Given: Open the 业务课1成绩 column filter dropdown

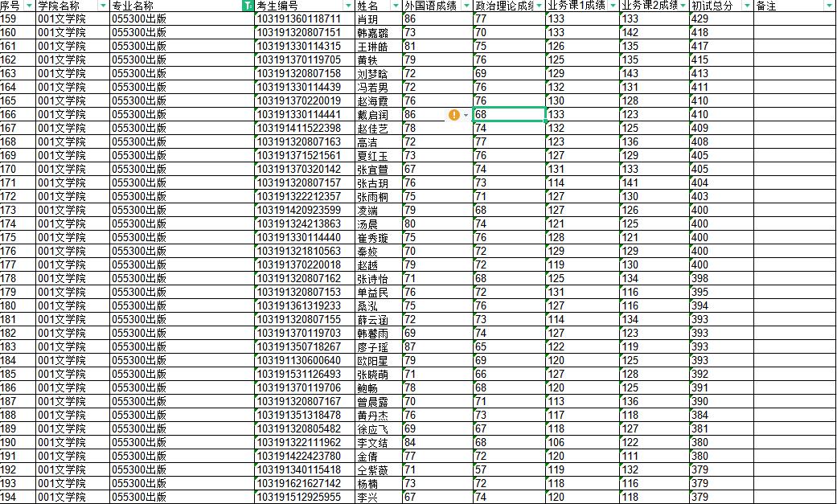Looking at the screenshot, I should coord(613,6).
